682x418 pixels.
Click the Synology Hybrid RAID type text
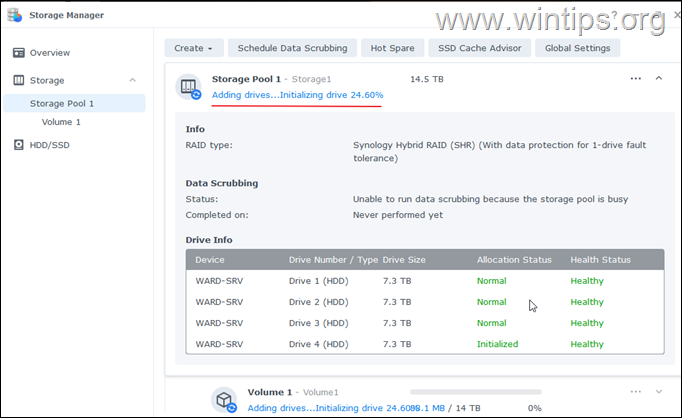499,151
